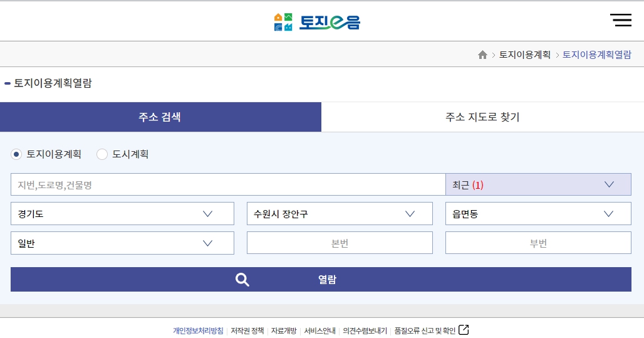
Task: Select the 토지이용계획 radio button
Action: click(x=16, y=154)
